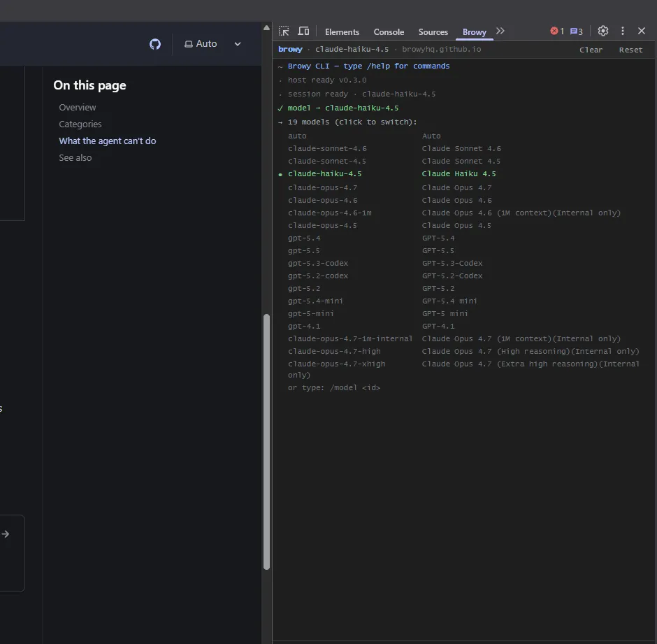657x644 pixels.
Task: Click the '/model <id>' hint line
Action: (x=334, y=388)
